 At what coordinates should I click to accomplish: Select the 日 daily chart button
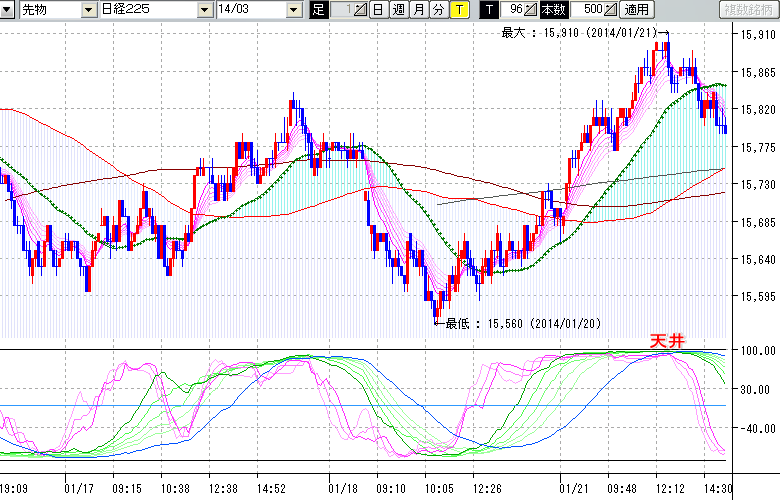pyautogui.click(x=377, y=10)
